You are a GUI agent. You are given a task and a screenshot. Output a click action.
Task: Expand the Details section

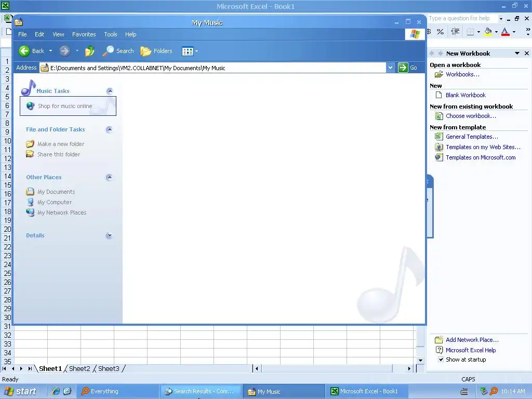pyautogui.click(x=109, y=235)
